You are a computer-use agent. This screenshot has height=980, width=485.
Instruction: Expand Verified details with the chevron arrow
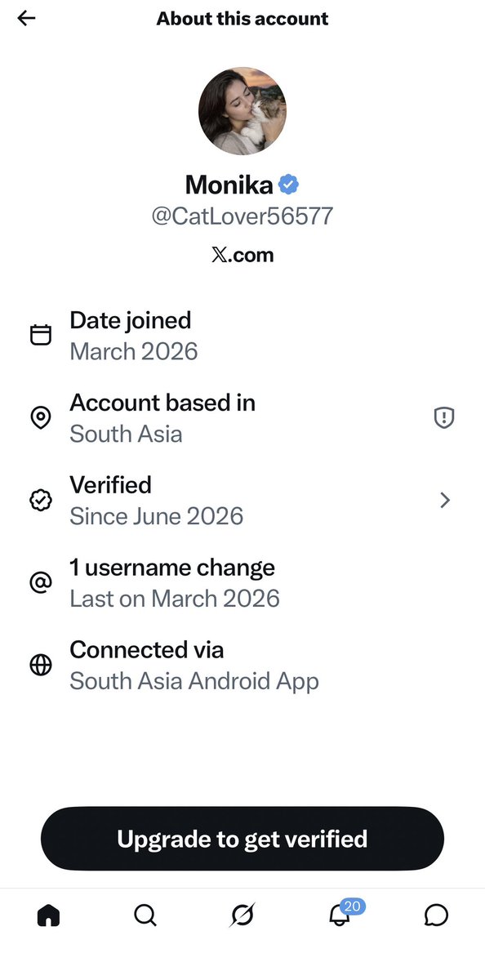[445, 501]
